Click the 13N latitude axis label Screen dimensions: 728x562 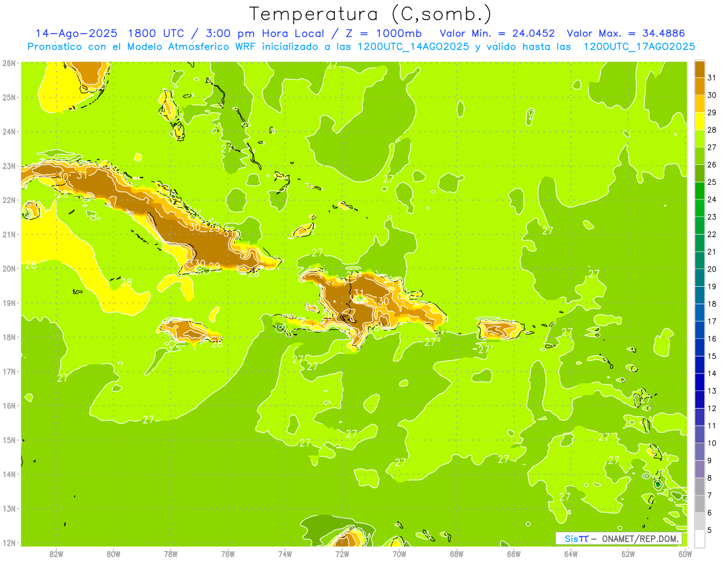(8, 508)
